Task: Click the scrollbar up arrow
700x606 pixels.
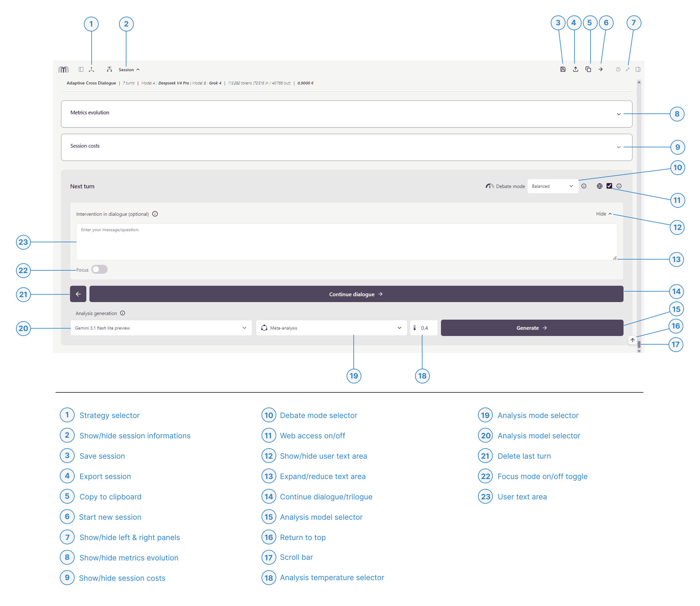Action: pos(639,82)
